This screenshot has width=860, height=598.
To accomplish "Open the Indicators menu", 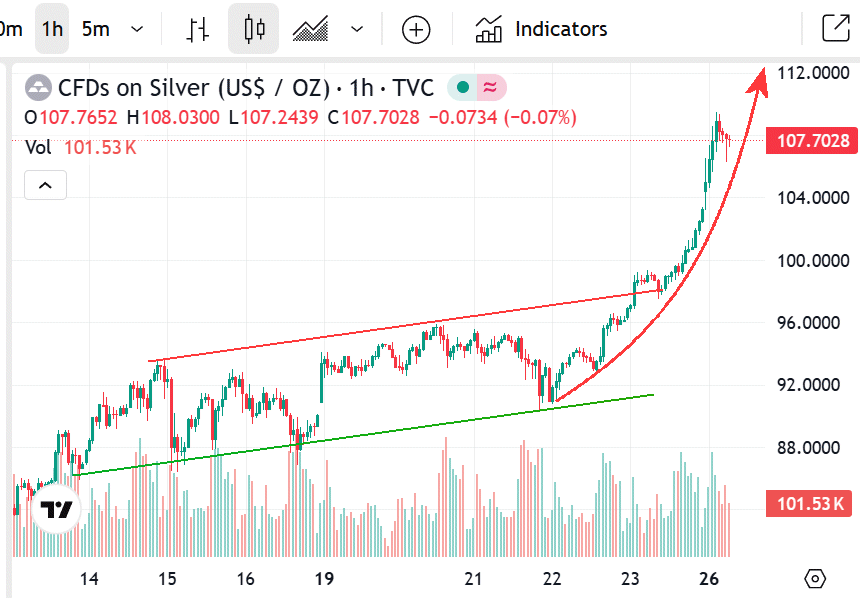I will pos(541,29).
